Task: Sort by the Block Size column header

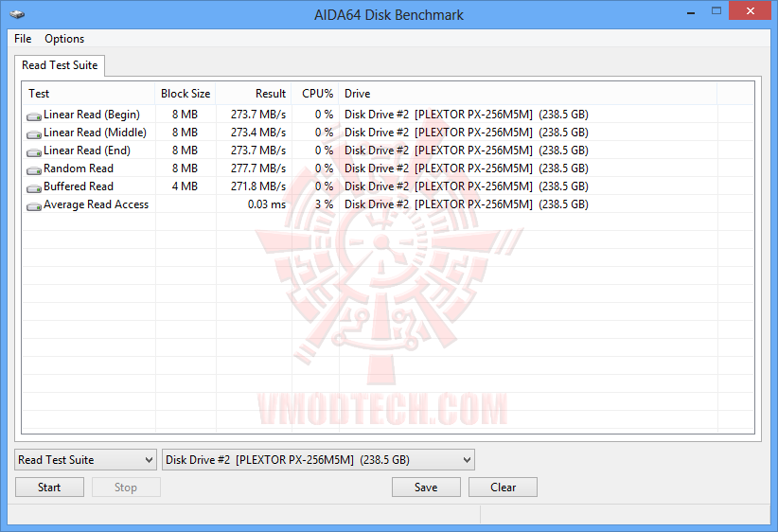Action: [x=186, y=94]
